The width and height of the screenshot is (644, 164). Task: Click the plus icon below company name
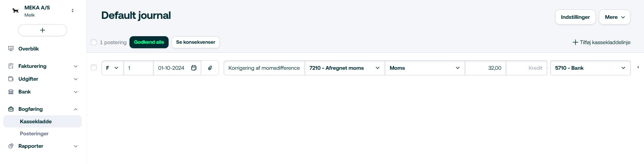43,30
